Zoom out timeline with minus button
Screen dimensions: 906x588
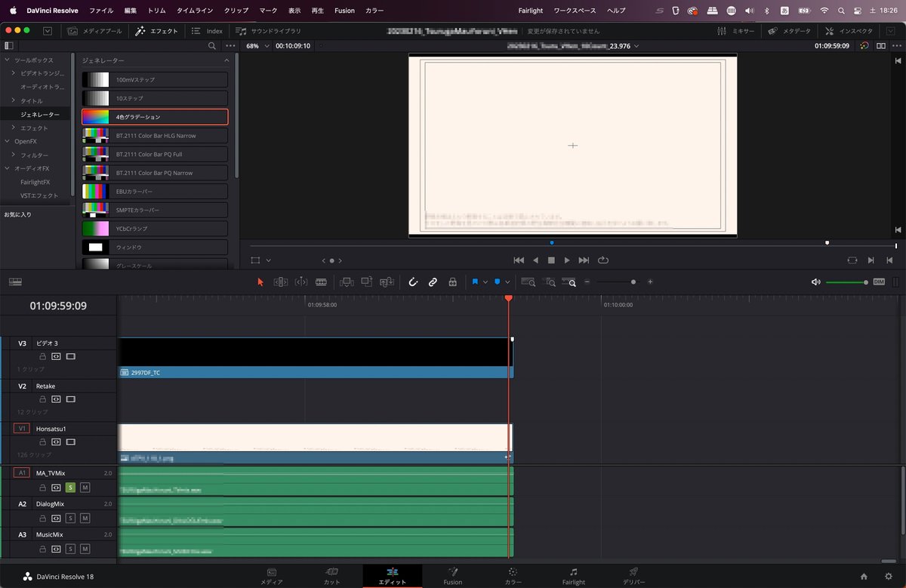tap(587, 282)
